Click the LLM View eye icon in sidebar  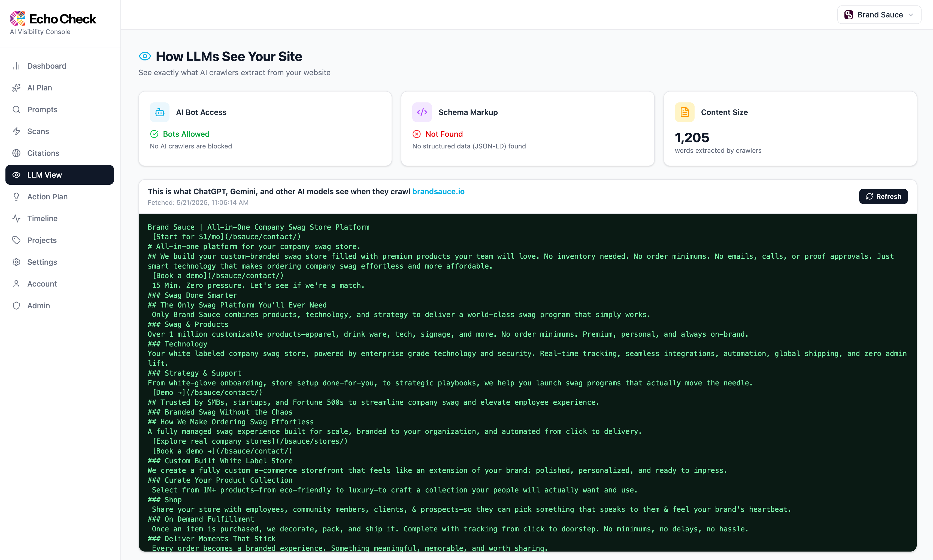16,175
